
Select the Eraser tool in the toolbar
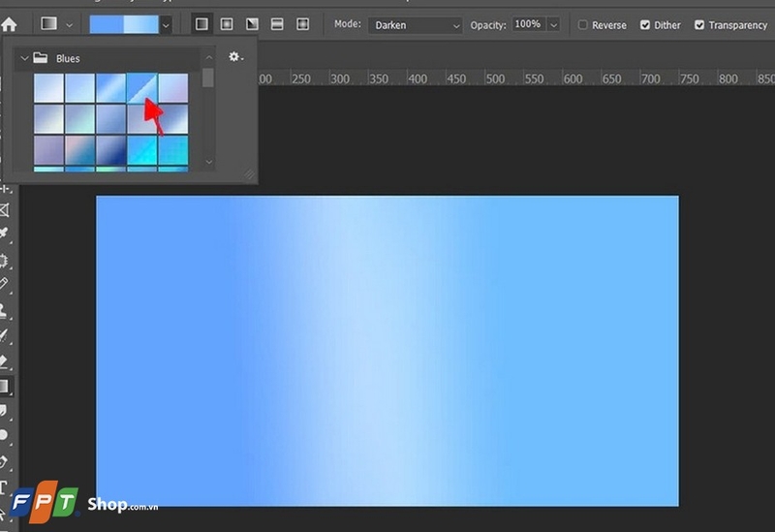(x=5, y=361)
